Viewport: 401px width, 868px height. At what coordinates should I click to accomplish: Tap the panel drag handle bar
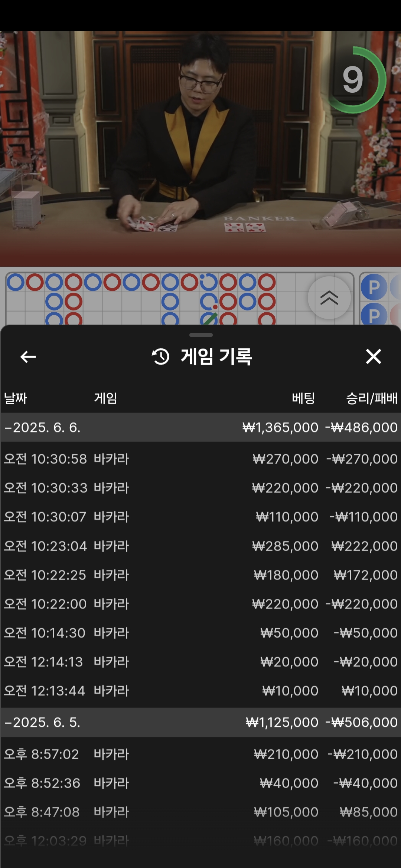(x=201, y=335)
